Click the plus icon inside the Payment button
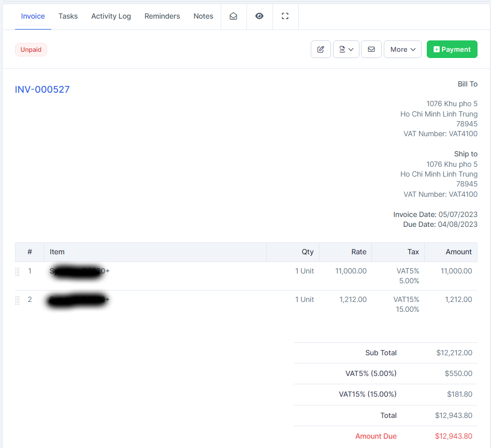Image resolution: width=491 pixels, height=448 pixels. tap(437, 50)
